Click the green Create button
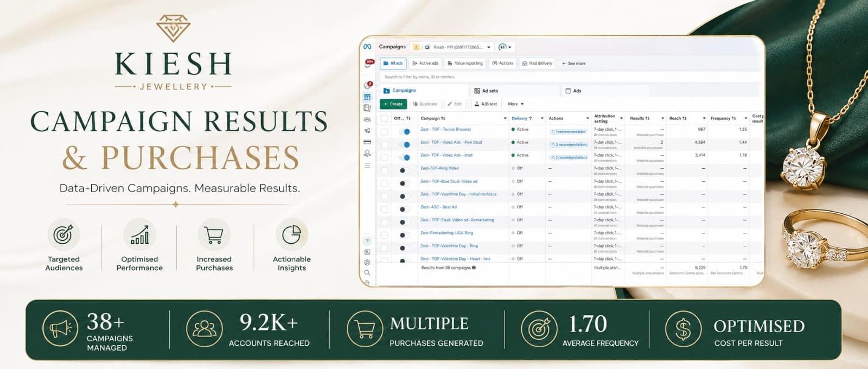The width and height of the screenshot is (868, 369). tap(393, 104)
